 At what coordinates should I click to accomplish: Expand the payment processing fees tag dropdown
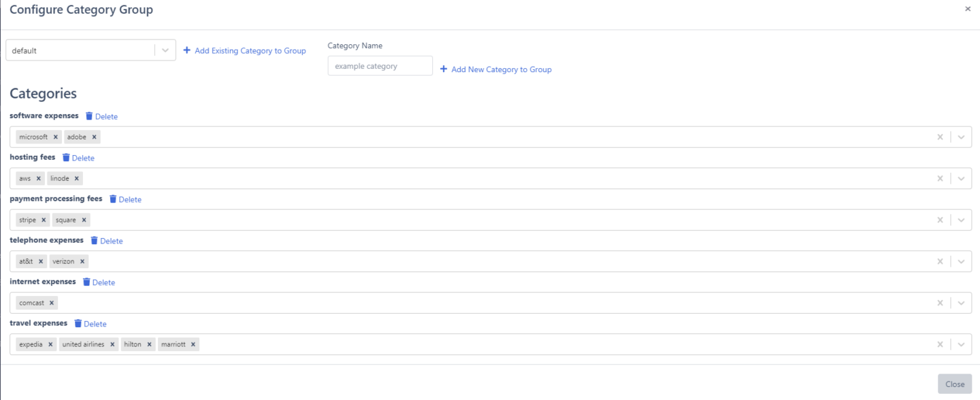[x=961, y=220]
